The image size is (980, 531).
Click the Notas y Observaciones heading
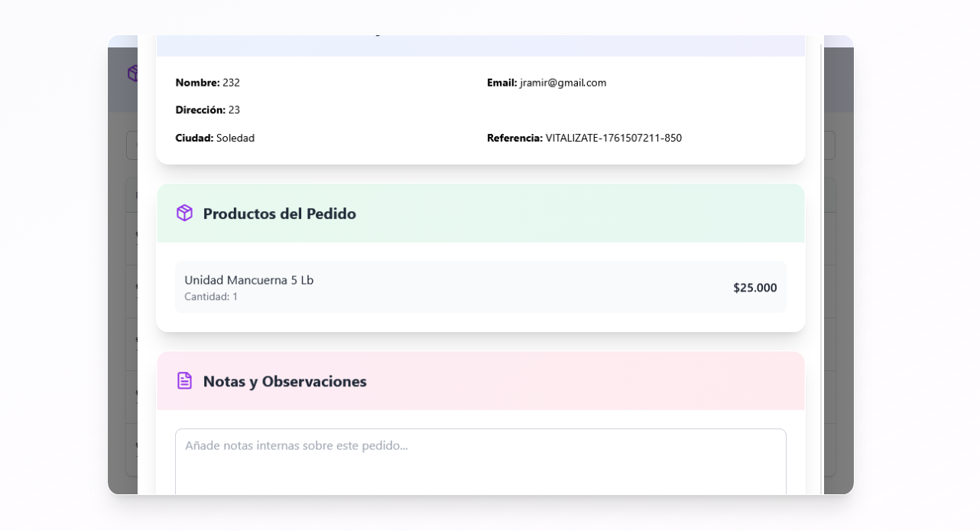tap(284, 381)
